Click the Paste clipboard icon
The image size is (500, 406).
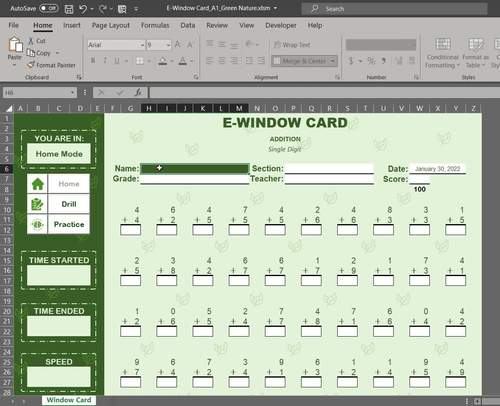tap(15, 44)
